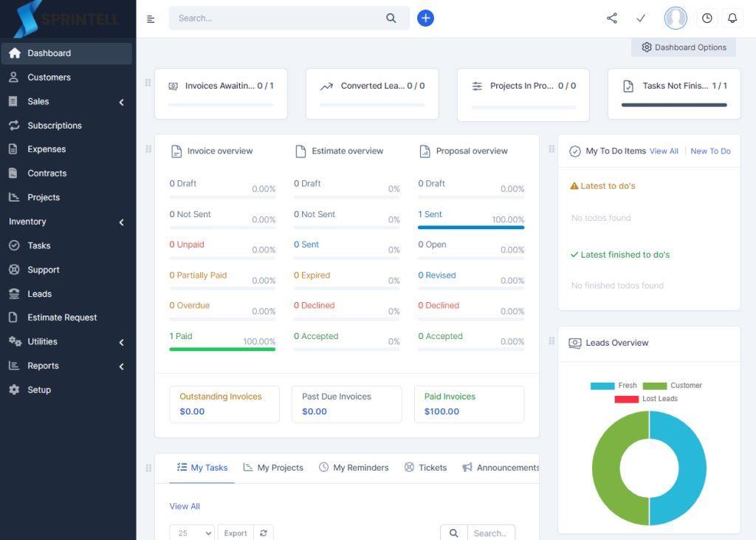Screen dimensions: 756x540
Task: Click the Setup gear sidebar icon
Action: click(14, 390)
